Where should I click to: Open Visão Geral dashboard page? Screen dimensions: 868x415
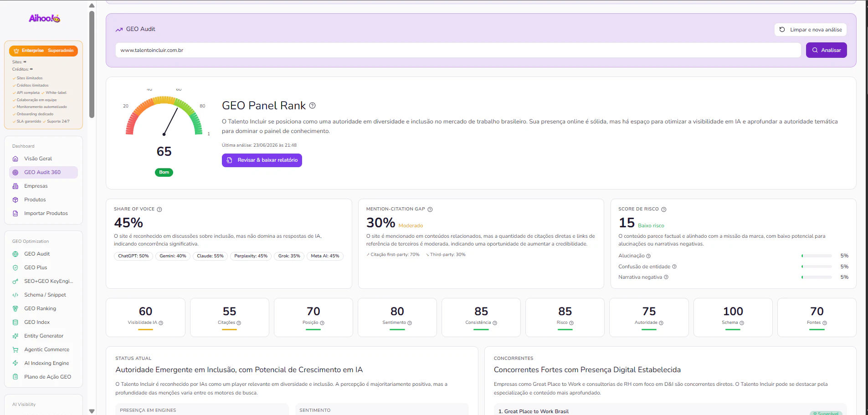(x=43, y=159)
